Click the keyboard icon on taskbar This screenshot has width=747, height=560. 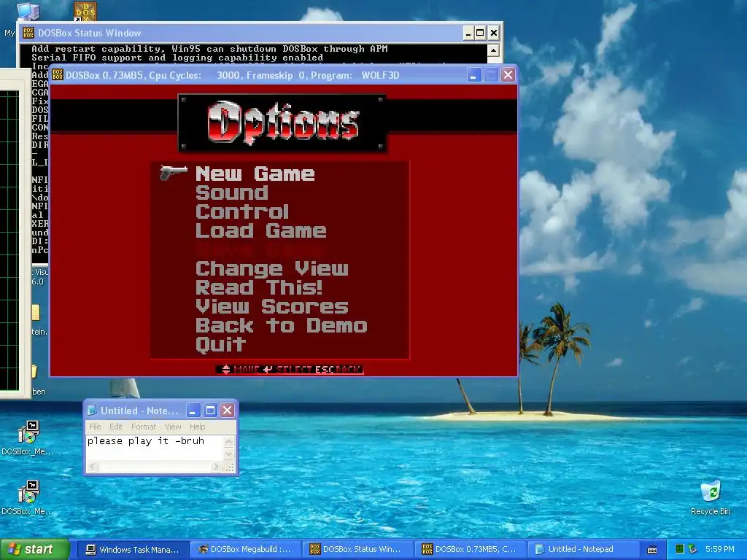(652, 550)
